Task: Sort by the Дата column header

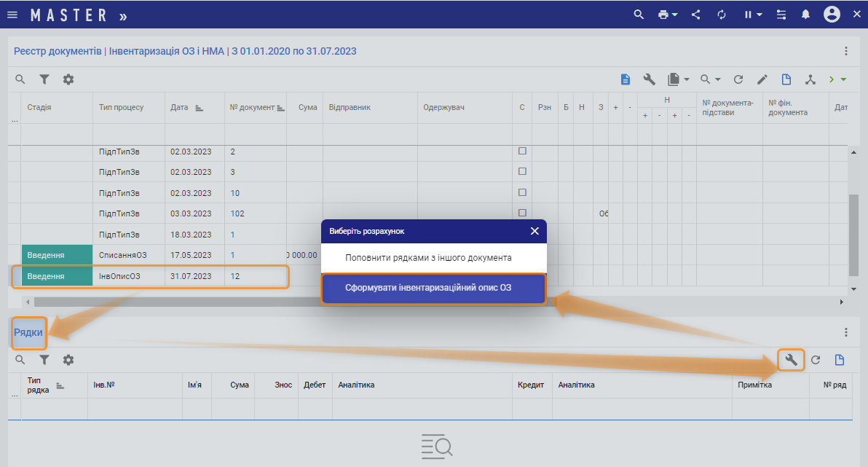Action: 179,107
